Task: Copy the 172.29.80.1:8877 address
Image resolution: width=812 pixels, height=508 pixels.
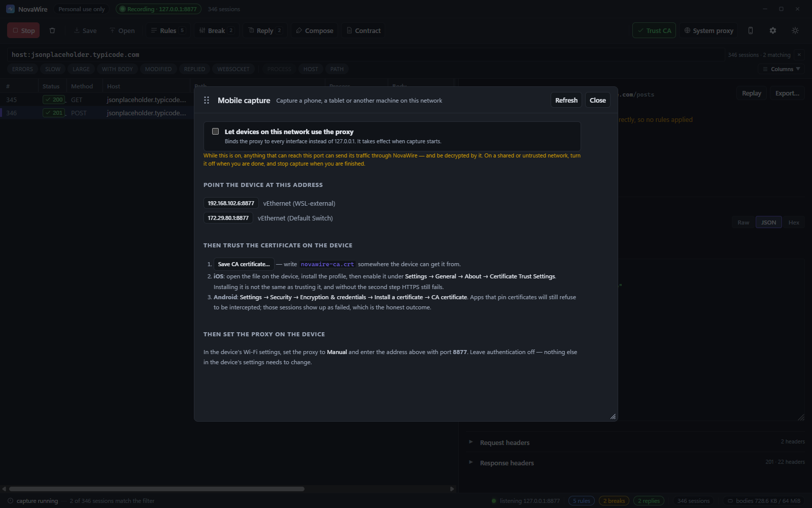Action: (x=228, y=218)
